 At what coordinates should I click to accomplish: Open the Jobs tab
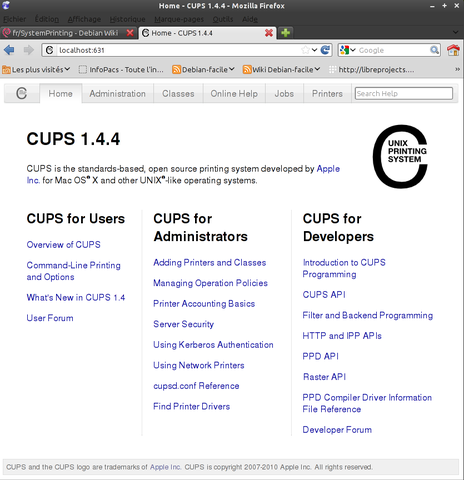(x=284, y=94)
